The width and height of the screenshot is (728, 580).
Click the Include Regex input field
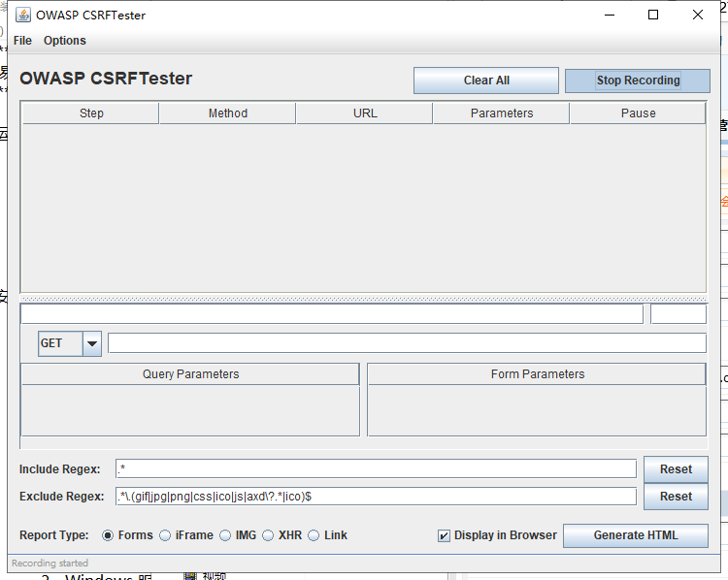376,469
